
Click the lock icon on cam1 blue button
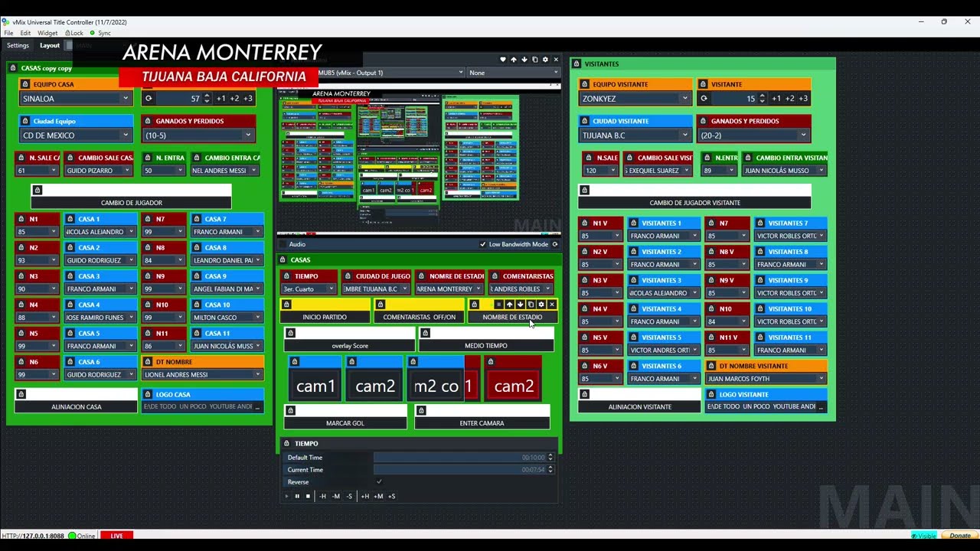[x=295, y=362]
